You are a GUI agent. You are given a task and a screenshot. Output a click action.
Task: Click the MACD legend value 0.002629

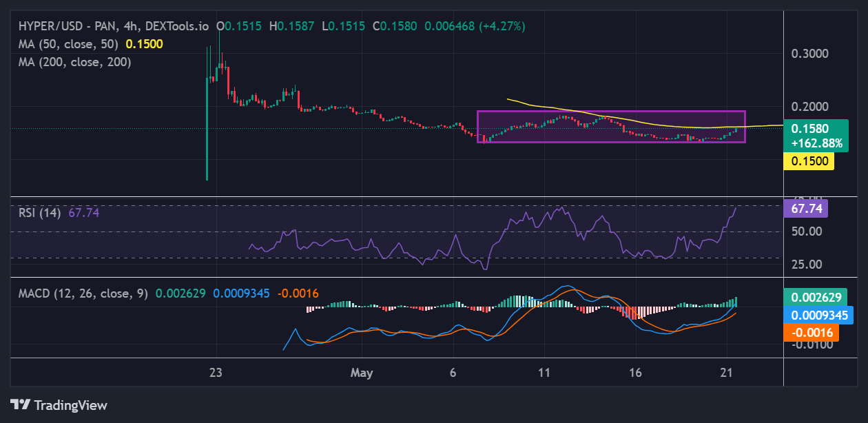point(180,293)
